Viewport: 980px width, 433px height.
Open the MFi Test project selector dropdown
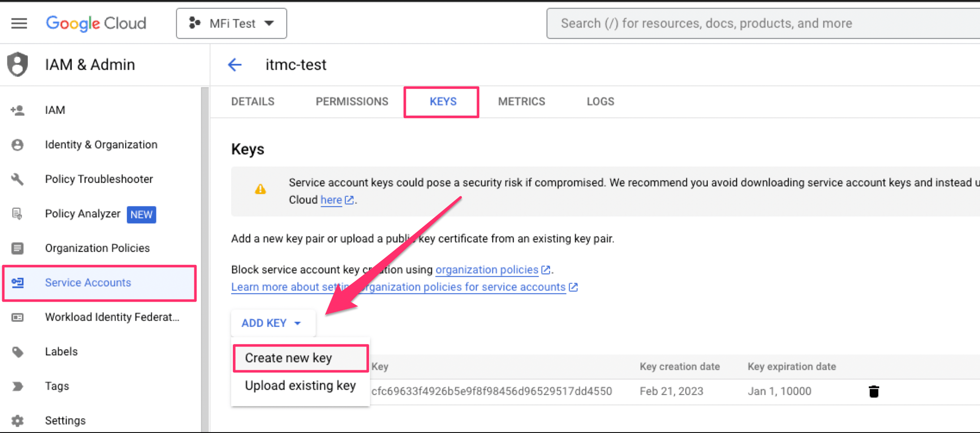point(232,23)
